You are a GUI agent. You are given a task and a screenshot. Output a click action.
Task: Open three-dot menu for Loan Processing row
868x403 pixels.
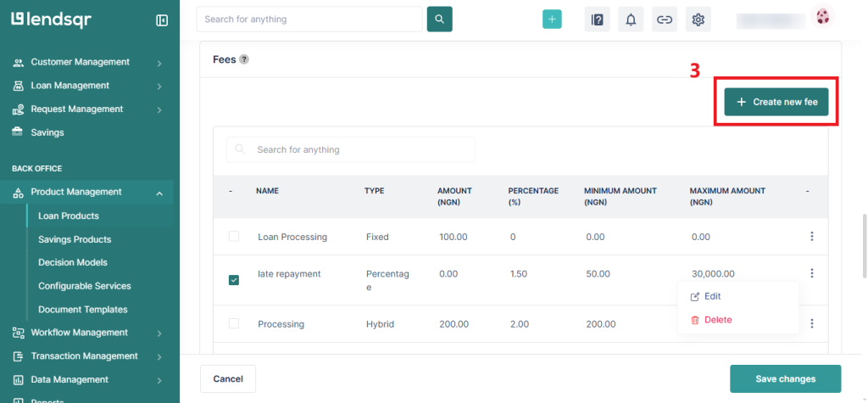pyautogui.click(x=812, y=237)
